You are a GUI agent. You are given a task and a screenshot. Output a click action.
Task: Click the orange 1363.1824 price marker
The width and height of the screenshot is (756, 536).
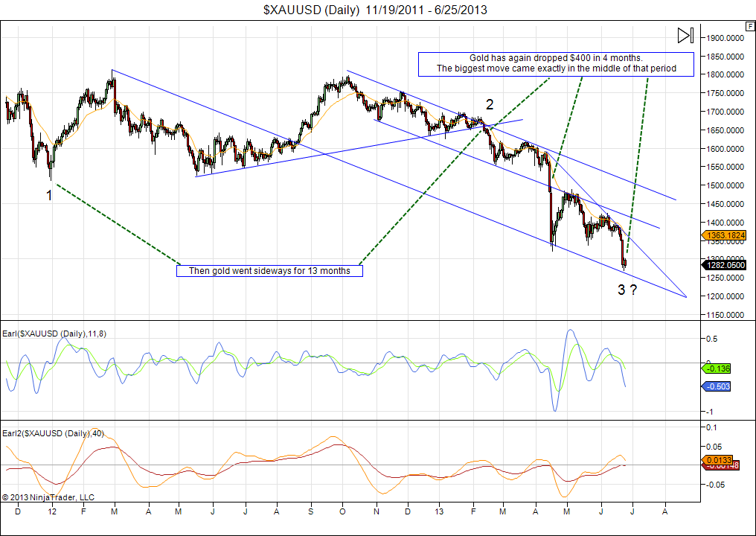(x=723, y=236)
